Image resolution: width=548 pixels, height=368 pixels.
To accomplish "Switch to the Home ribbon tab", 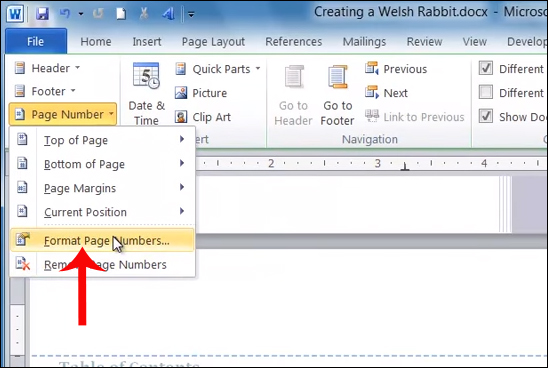I will pos(96,42).
